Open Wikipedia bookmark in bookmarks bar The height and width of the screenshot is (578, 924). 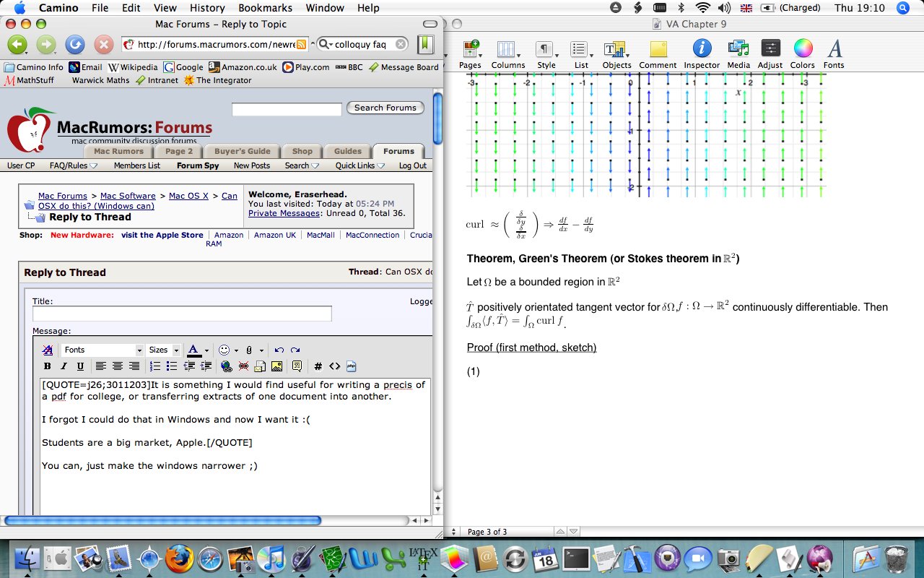click(x=132, y=67)
